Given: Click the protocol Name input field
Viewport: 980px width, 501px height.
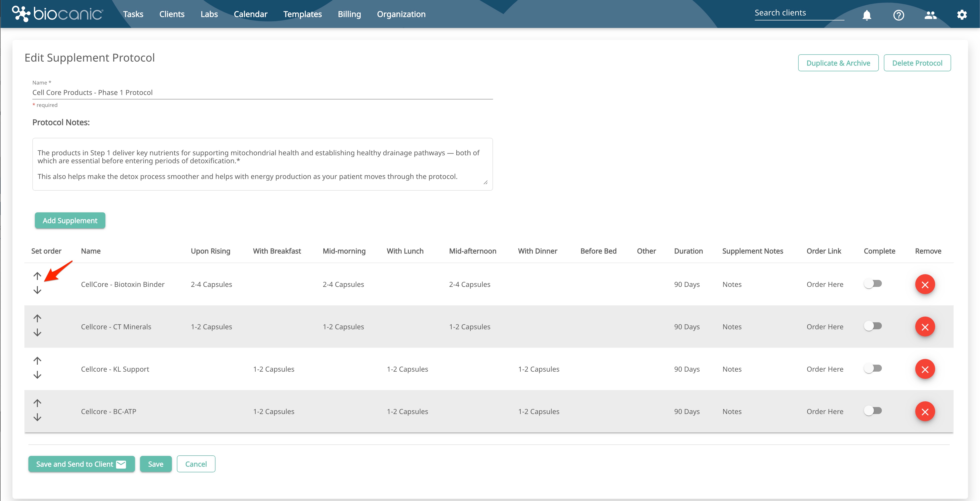Looking at the screenshot, I should tap(263, 92).
